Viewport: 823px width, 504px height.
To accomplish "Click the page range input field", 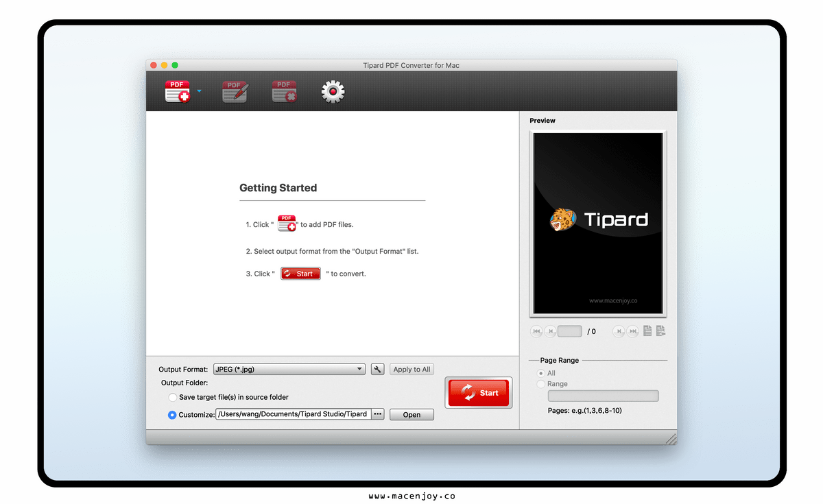I will [603, 396].
